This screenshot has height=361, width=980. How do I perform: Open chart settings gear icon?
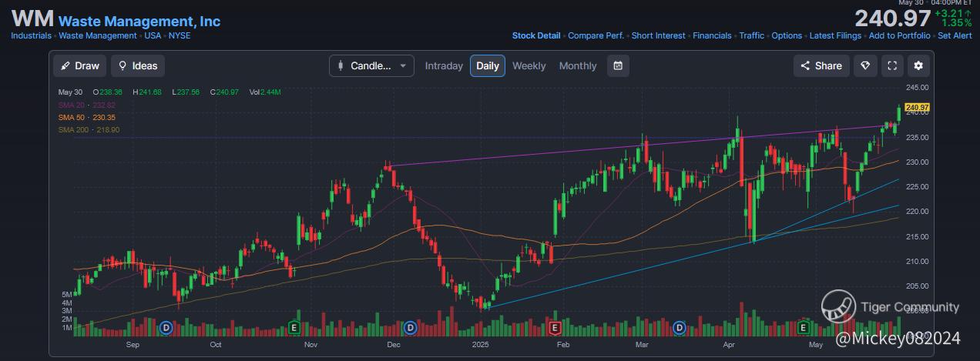[x=918, y=65]
